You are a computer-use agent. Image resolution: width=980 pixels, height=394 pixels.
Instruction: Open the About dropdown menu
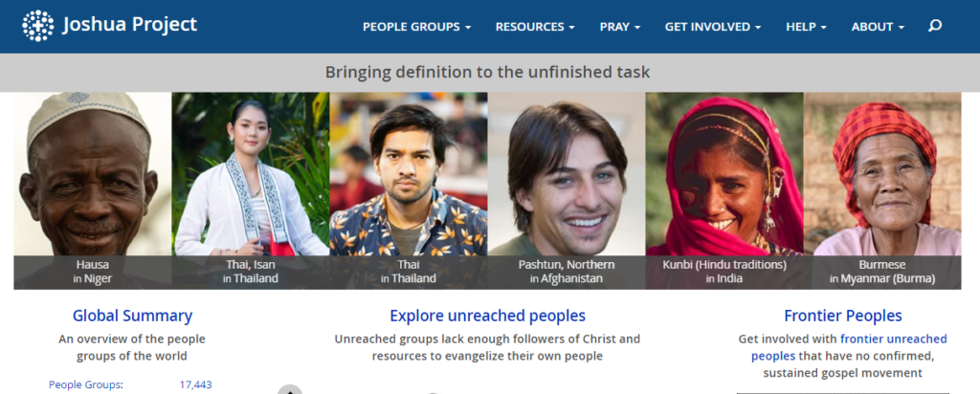click(x=878, y=27)
